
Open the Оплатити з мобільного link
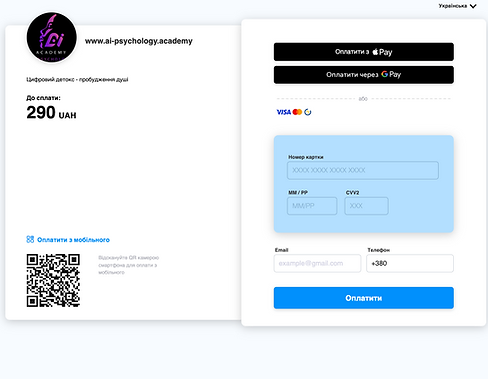[x=73, y=240]
